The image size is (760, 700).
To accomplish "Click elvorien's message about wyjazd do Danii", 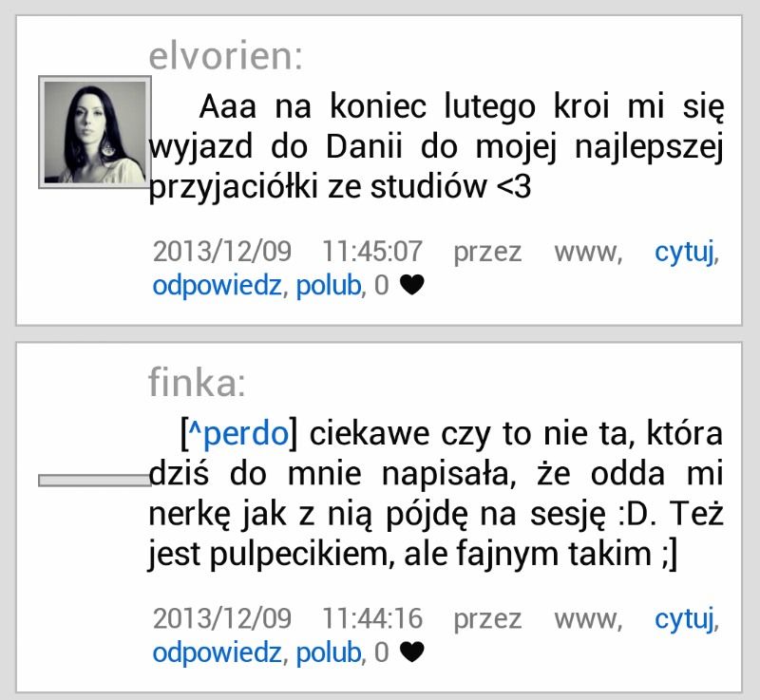I will point(436,147).
